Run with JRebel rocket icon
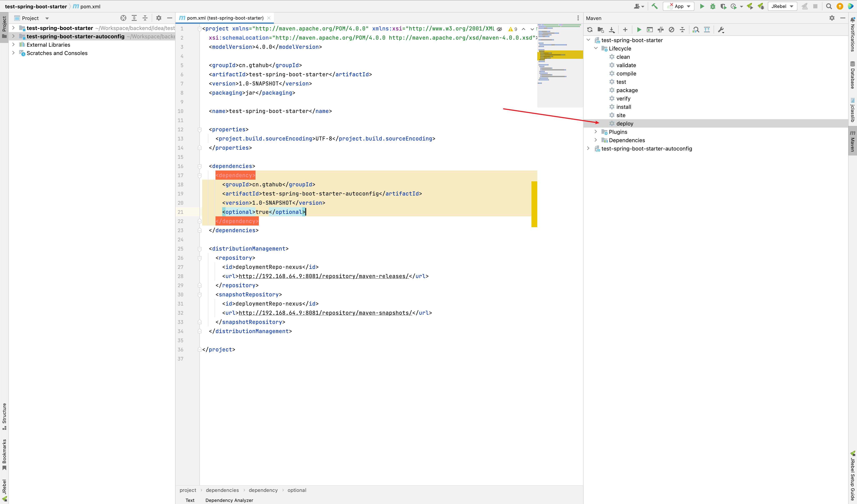Viewport: 857px width, 504px height. tap(750, 6)
